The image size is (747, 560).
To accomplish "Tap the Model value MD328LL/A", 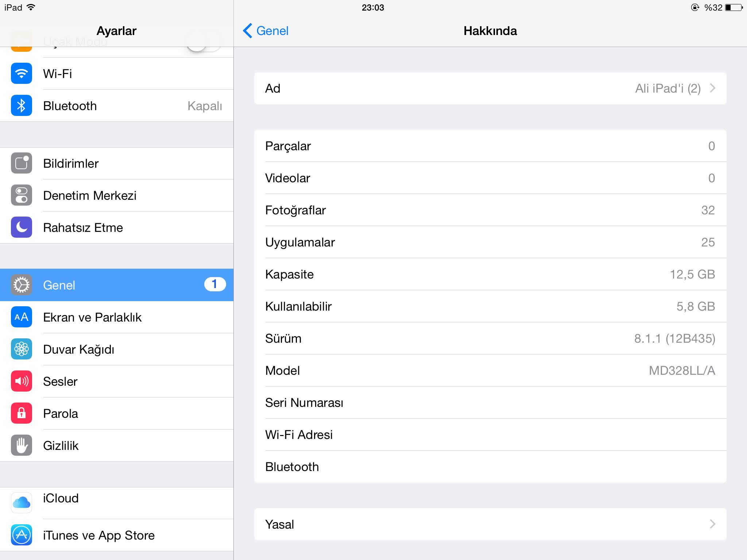I will tap(682, 370).
